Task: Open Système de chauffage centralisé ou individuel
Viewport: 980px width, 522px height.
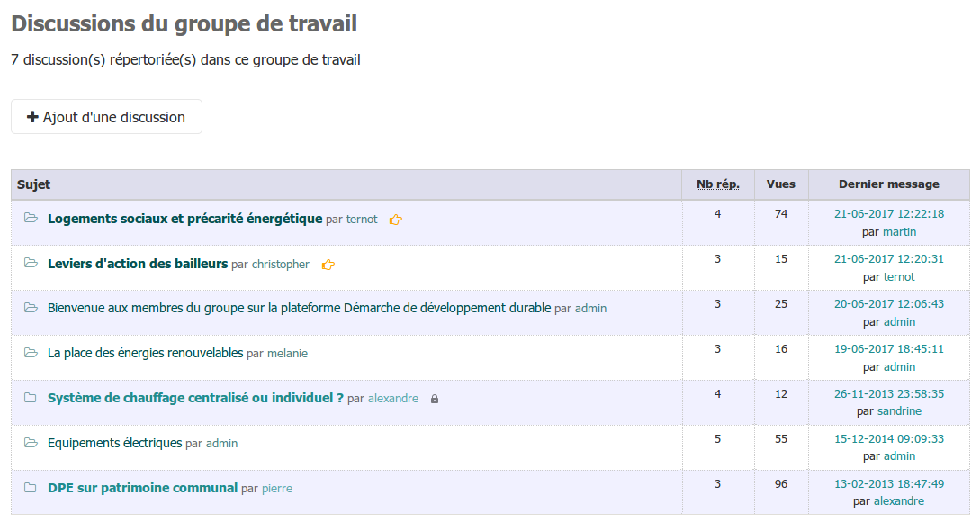Action: [195, 398]
